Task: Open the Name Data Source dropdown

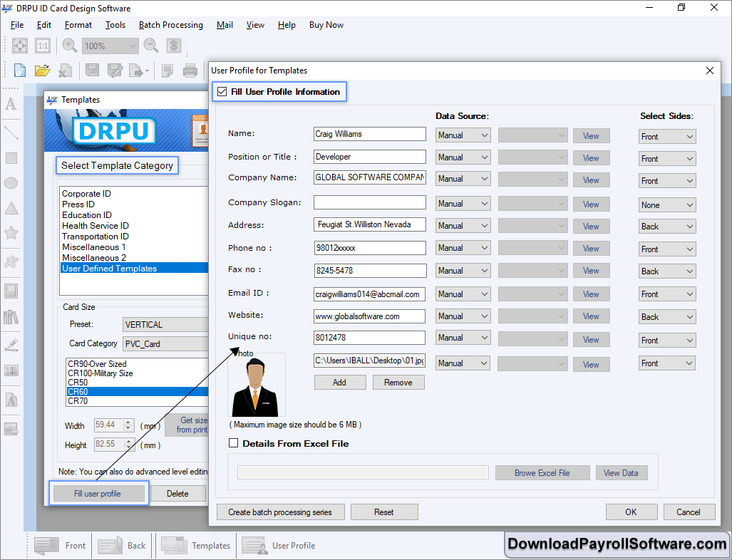Action: (463, 135)
